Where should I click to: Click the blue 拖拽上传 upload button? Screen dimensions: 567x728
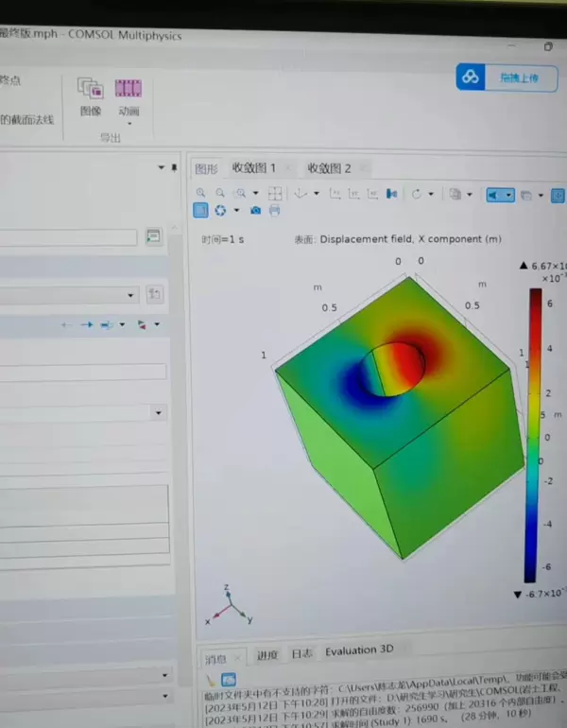(x=509, y=78)
